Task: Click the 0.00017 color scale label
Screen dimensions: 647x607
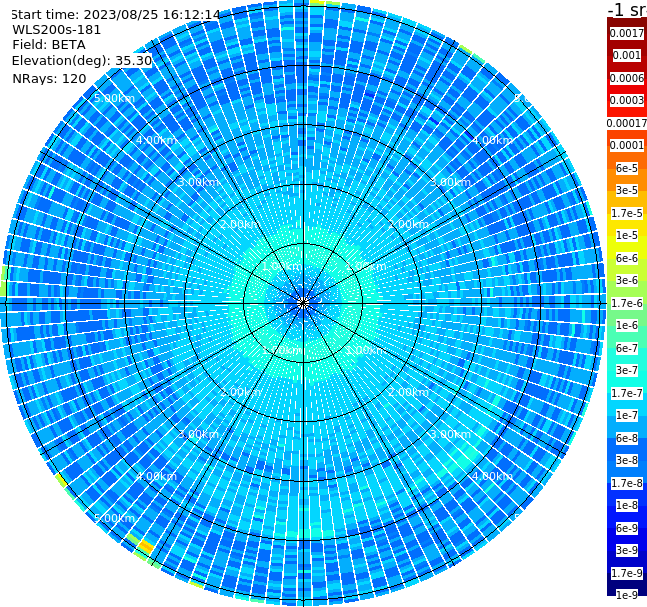Action: (x=626, y=123)
